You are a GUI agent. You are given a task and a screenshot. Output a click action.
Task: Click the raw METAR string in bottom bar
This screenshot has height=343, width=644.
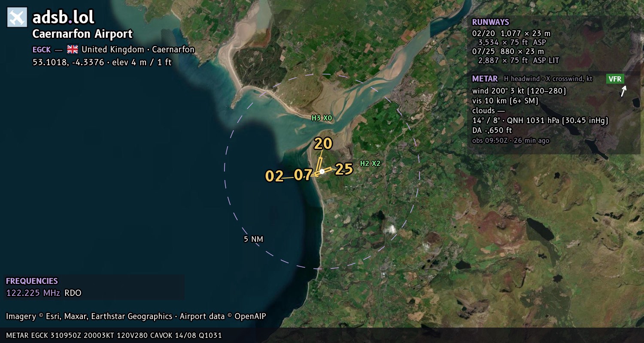pos(114,335)
